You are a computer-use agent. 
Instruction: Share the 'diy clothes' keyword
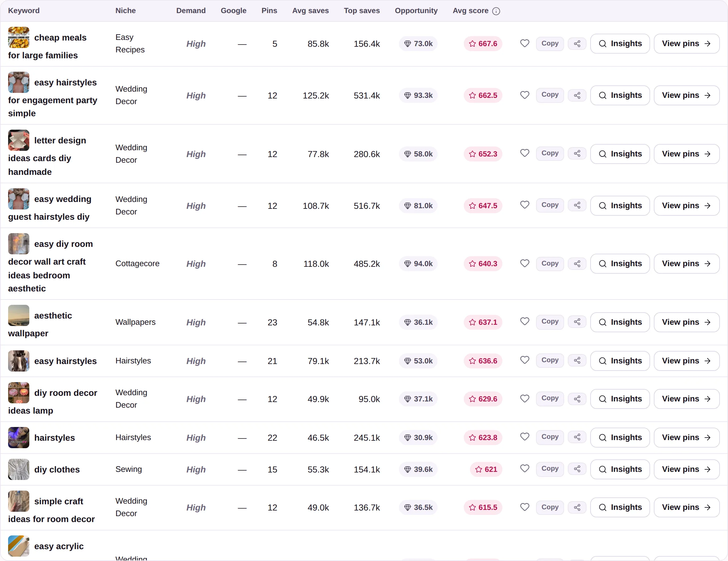[577, 469]
